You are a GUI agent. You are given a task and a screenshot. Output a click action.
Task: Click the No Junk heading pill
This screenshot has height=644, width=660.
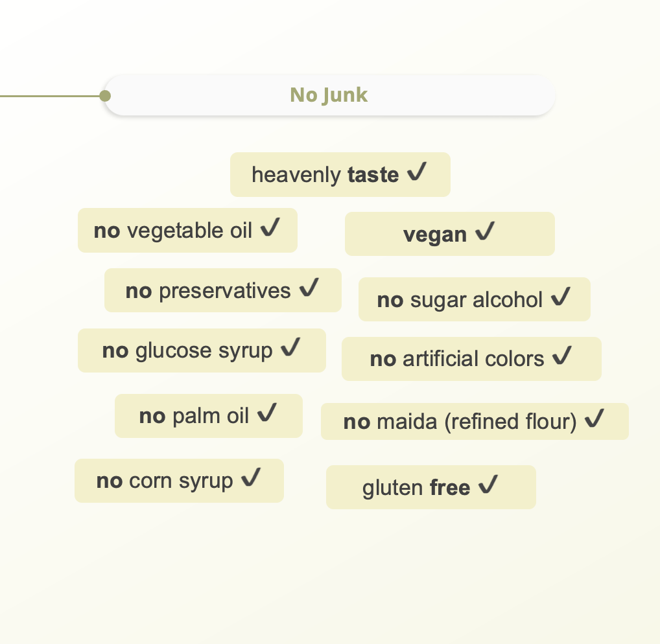[x=329, y=96]
